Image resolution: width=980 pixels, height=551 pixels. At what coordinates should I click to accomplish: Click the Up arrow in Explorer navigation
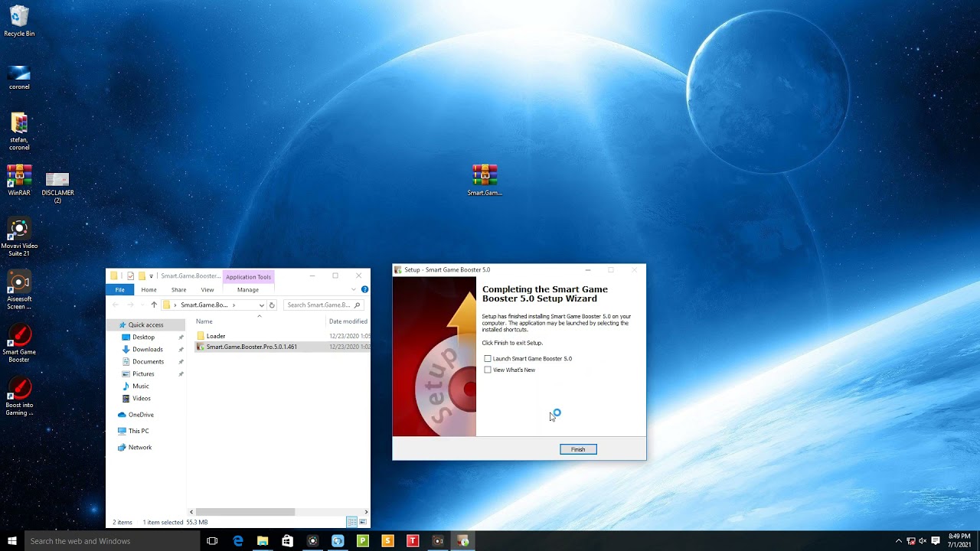pyautogui.click(x=154, y=305)
